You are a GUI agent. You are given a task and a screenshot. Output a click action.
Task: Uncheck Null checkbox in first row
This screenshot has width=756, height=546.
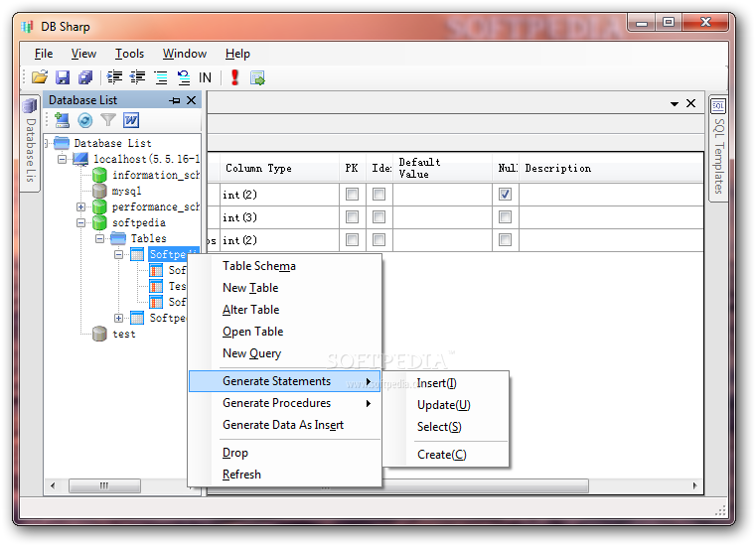[x=505, y=195]
